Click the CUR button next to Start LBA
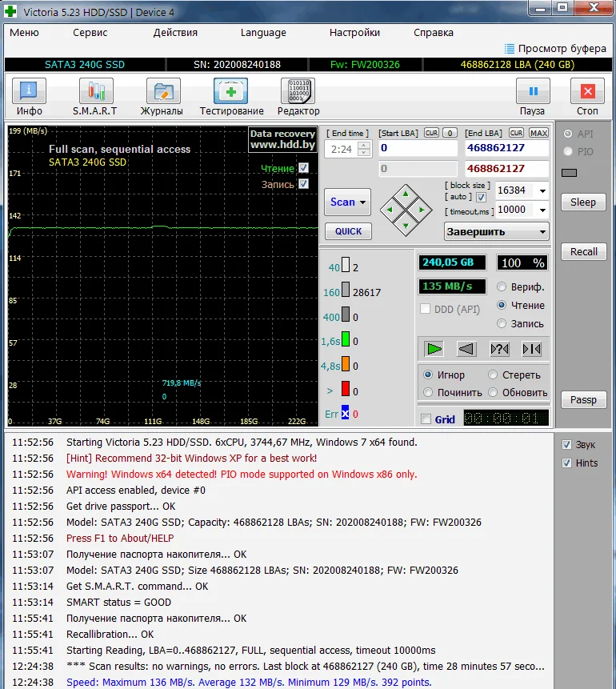This screenshot has width=616, height=689. 431,133
